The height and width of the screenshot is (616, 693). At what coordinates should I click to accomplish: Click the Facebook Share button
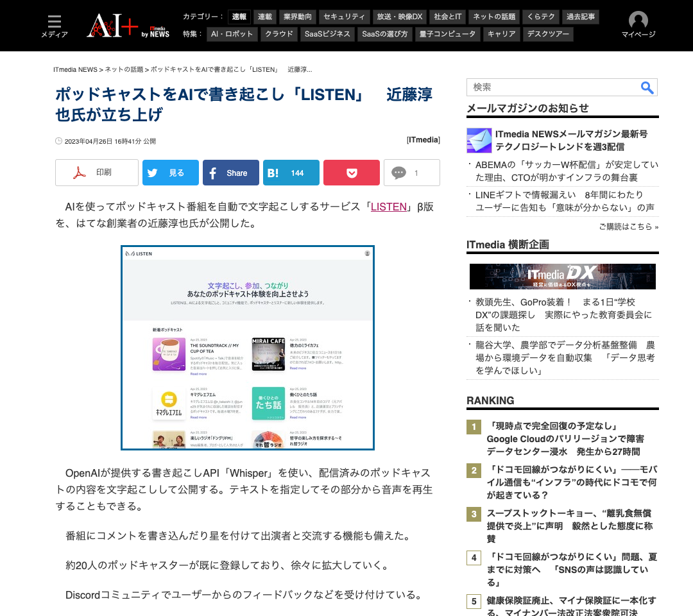(x=231, y=173)
